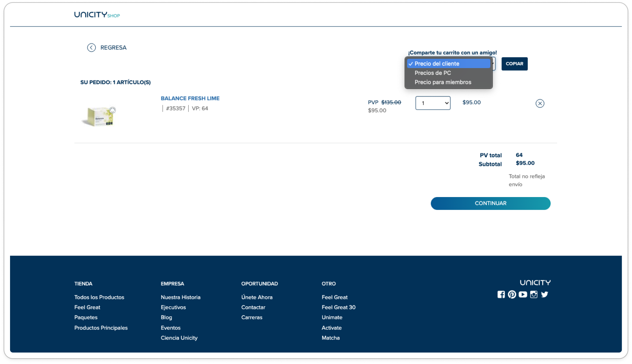Click the CONTINUAR button
The image size is (632, 364).
tap(490, 203)
